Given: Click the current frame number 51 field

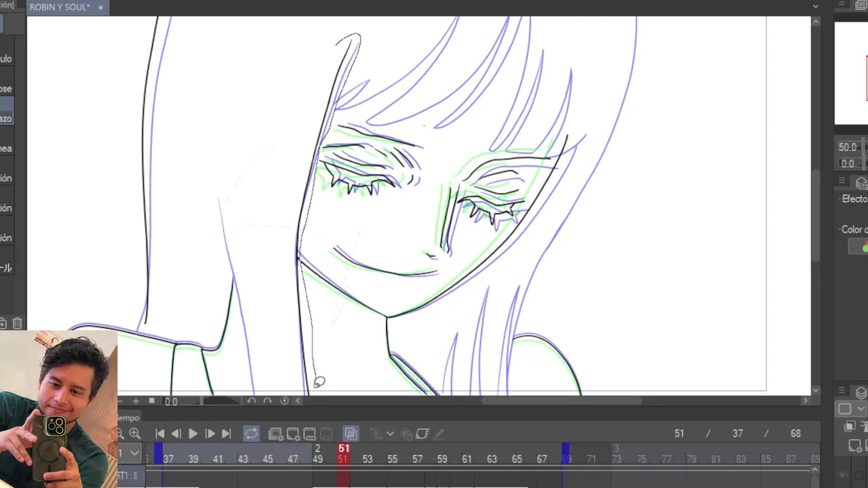Looking at the screenshot, I should (679, 434).
